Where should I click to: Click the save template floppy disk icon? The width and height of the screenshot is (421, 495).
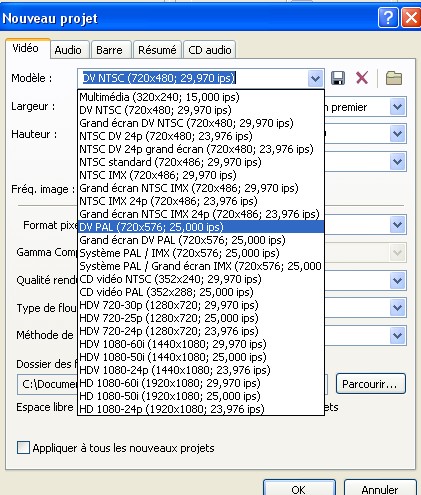[338, 78]
